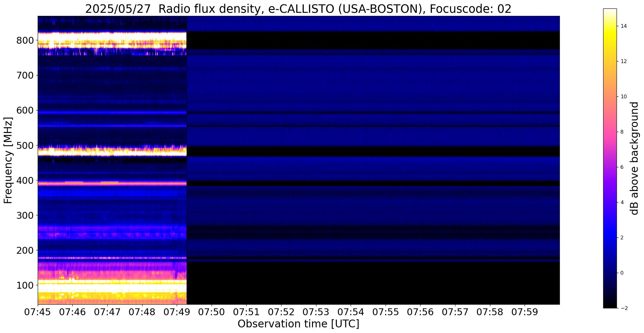Click the colorbar tick value 8

click(622, 132)
